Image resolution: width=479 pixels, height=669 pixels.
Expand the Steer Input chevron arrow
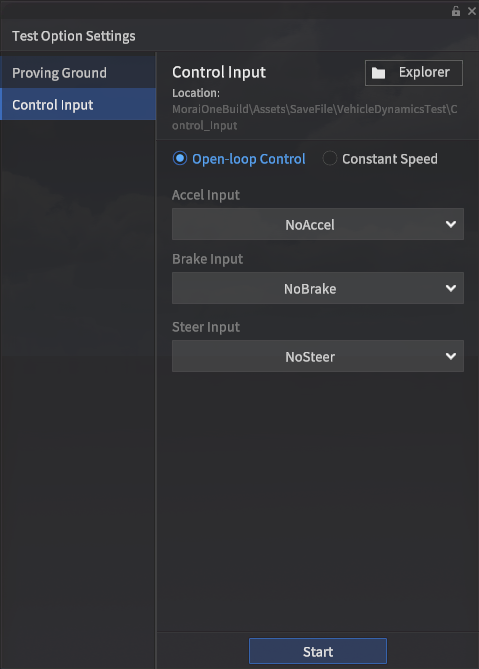pos(451,356)
